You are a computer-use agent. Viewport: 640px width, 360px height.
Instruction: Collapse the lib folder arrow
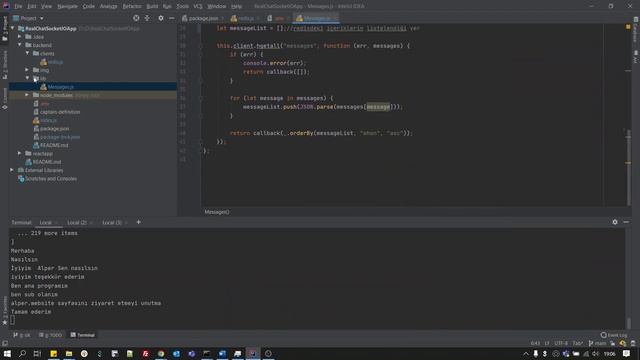click(x=27, y=78)
